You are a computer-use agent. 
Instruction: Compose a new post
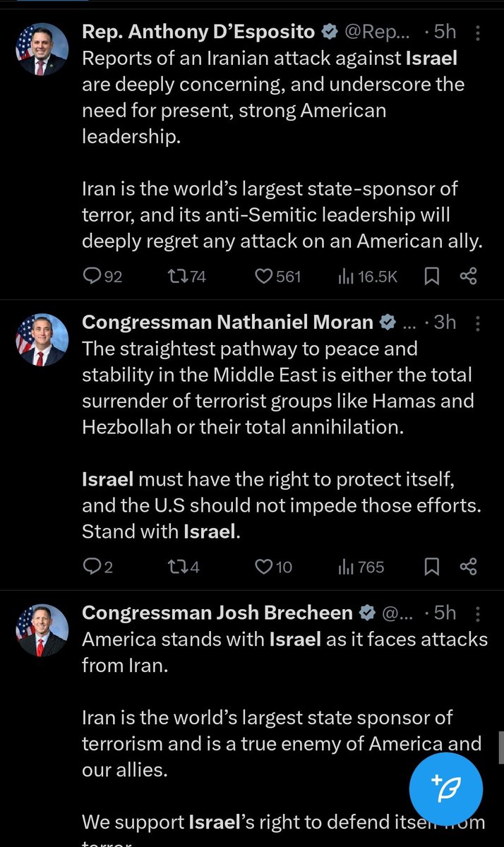click(x=446, y=789)
